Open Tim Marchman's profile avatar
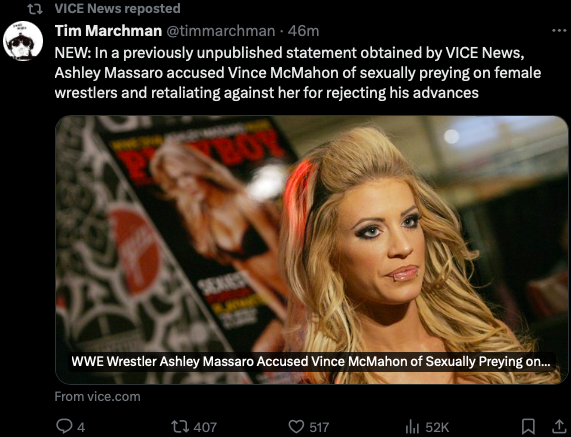The image size is (571, 437). 23,41
